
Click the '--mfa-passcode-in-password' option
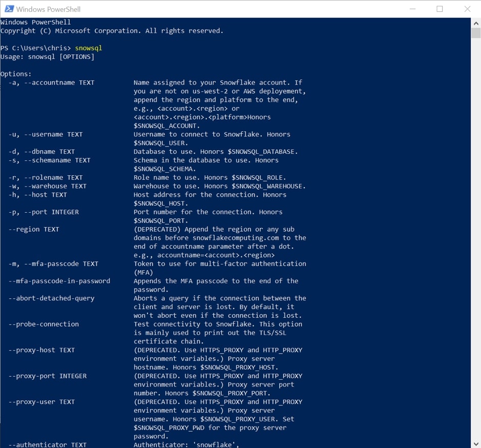(59, 281)
